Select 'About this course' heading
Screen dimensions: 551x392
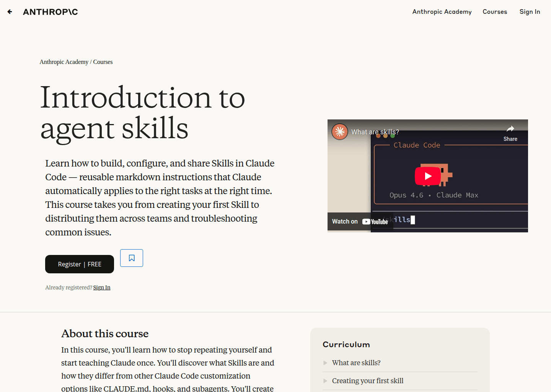click(x=105, y=333)
